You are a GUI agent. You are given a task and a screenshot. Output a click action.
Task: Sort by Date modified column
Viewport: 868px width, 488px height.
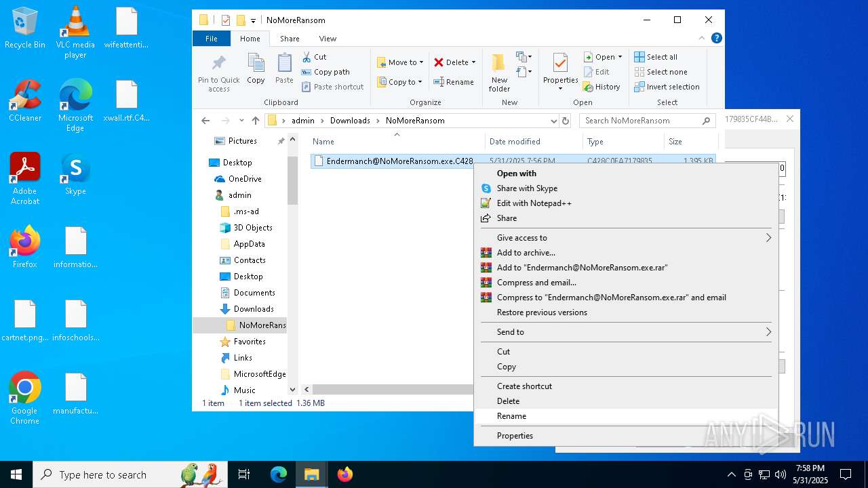534,142
